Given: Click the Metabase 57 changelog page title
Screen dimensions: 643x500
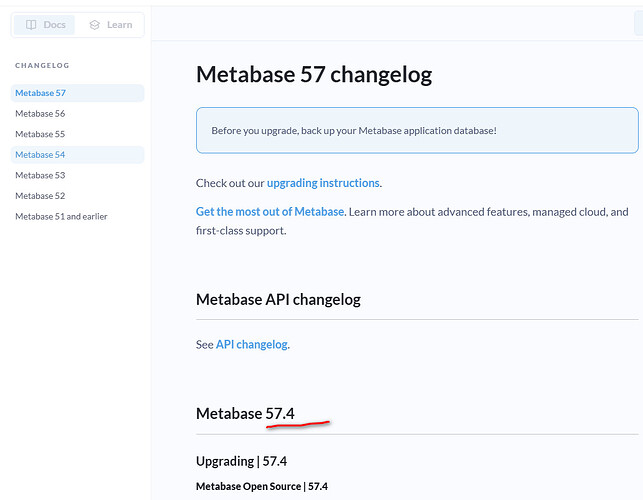Looking at the screenshot, I should tap(314, 75).
